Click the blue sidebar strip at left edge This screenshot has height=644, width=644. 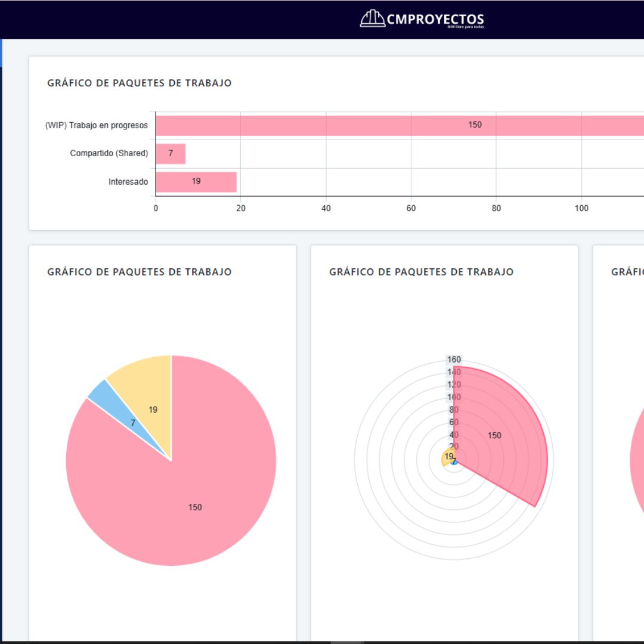click(x=1, y=52)
